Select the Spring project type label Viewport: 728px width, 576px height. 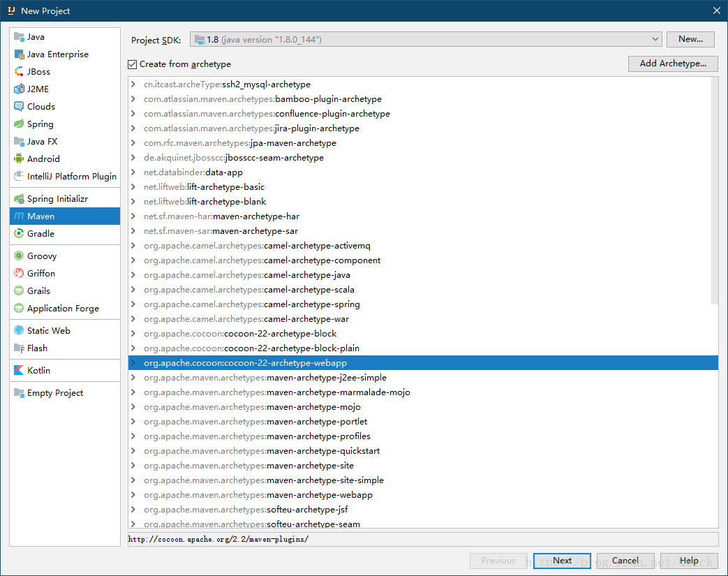click(40, 124)
